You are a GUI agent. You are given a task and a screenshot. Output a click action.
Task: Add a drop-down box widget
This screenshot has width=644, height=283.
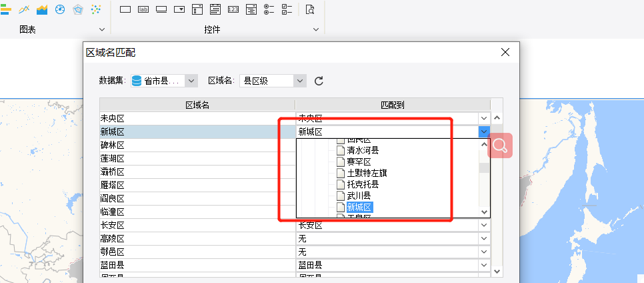coord(179,9)
